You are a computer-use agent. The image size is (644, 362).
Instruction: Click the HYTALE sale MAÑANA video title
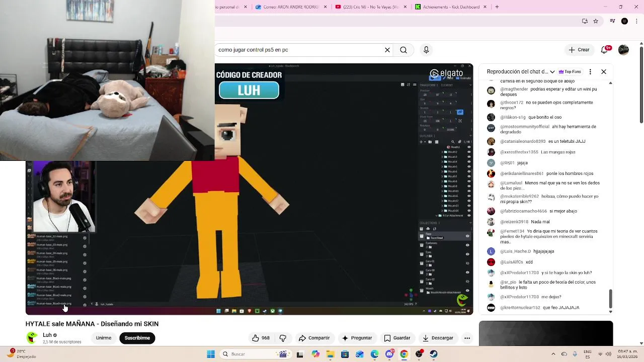pos(92,324)
